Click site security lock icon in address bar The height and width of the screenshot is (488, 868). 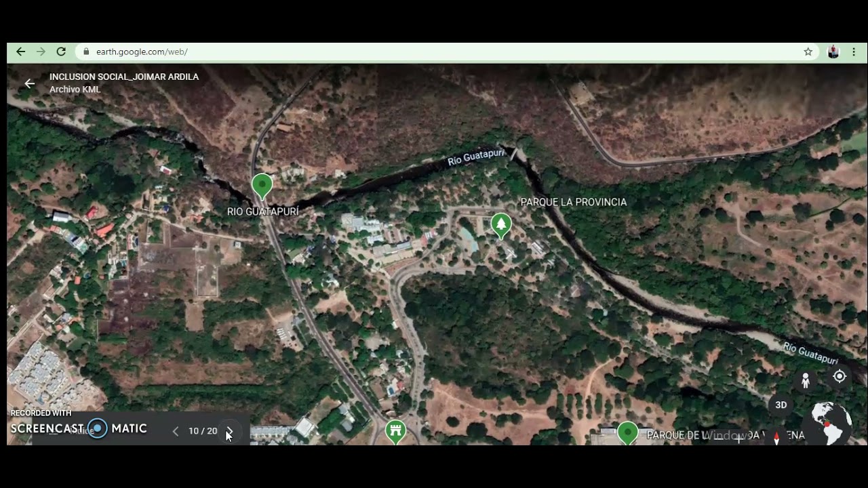pyautogui.click(x=86, y=52)
